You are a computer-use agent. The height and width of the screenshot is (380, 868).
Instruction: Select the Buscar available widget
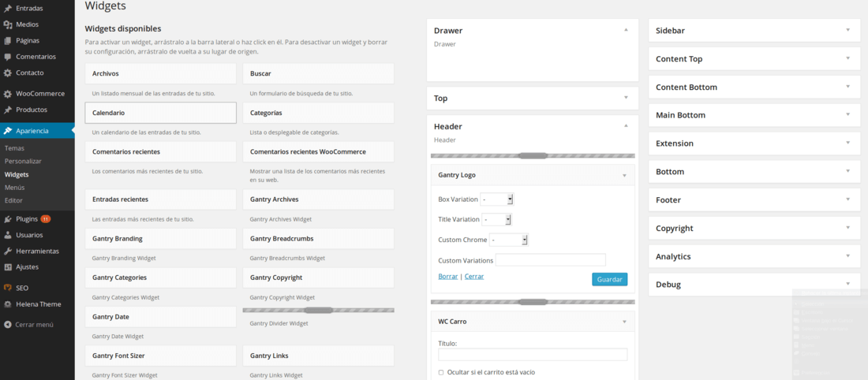pyautogui.click(x=318, y=73)
